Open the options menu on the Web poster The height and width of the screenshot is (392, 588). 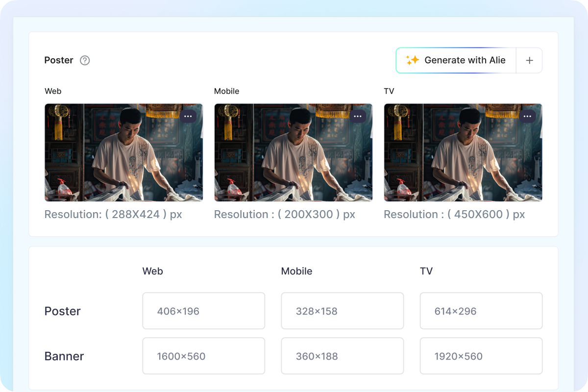189,116
